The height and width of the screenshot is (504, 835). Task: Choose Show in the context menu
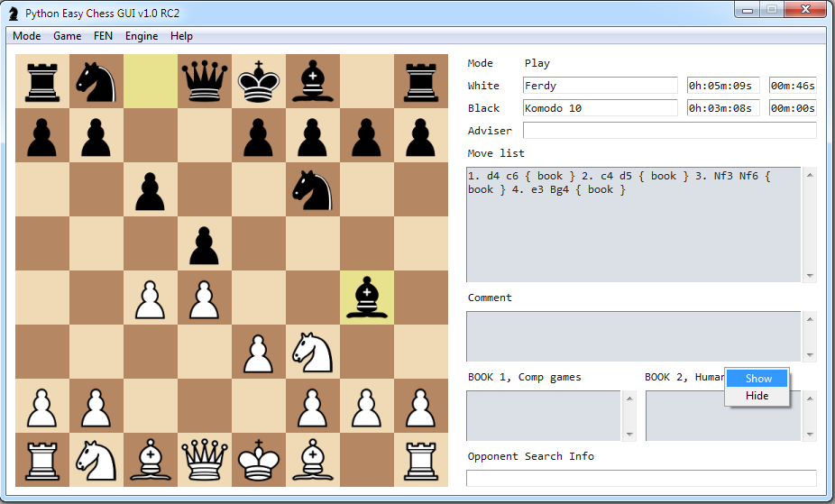pyautogui.click(x=757, y=379)
